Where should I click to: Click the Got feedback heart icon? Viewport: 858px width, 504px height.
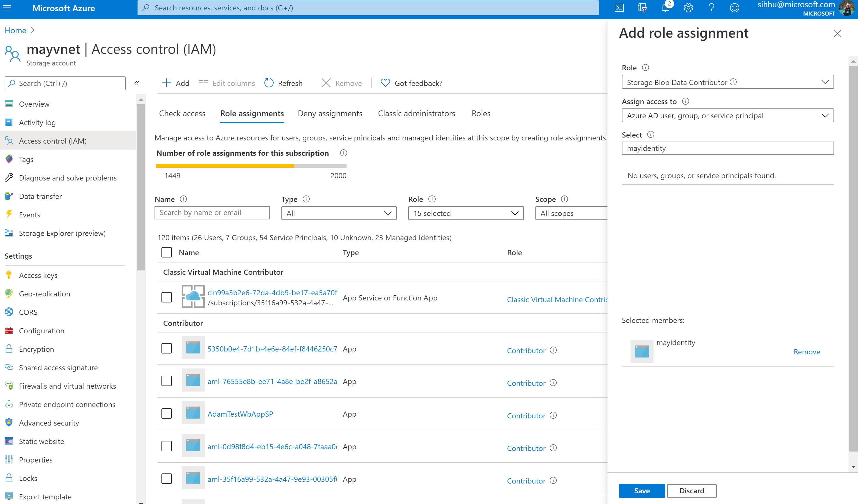(x=385, y=83)
